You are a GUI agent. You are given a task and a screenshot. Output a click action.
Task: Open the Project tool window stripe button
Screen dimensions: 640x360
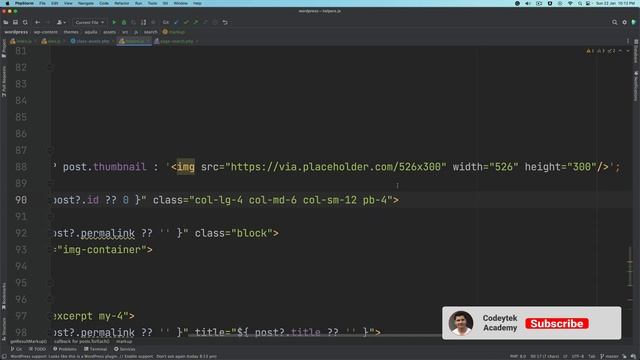(4, 48)
